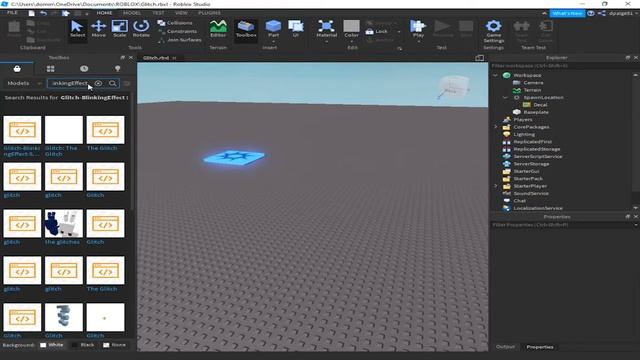Viewport: 640px width, 360px height.
Task: Select ReplicatedStorage in Explorer
Action: click(x=537, y=149)
